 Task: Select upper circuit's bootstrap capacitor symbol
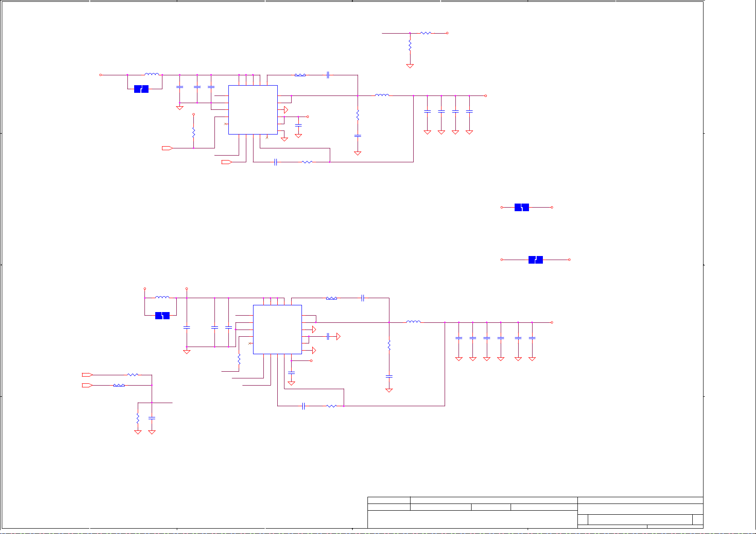click(x=328, y=75)
